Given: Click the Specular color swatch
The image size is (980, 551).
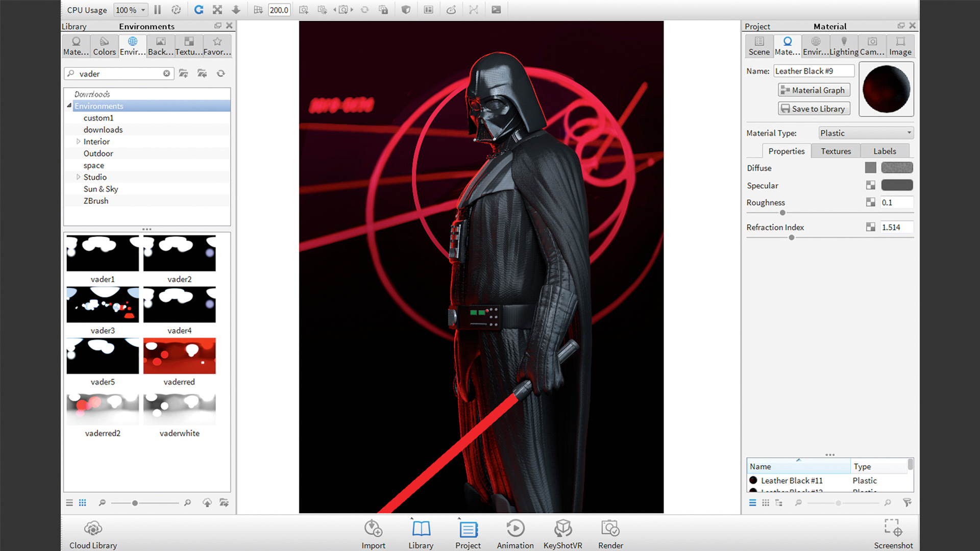Looking at the screenshot, I should 897,185.
